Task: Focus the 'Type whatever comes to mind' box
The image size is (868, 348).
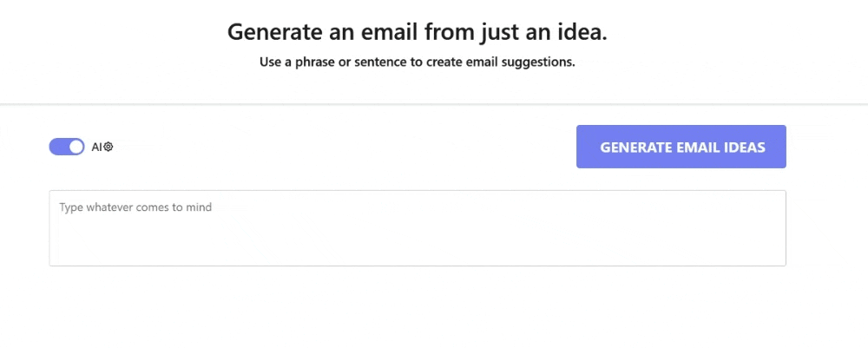Action: (417, 227)
